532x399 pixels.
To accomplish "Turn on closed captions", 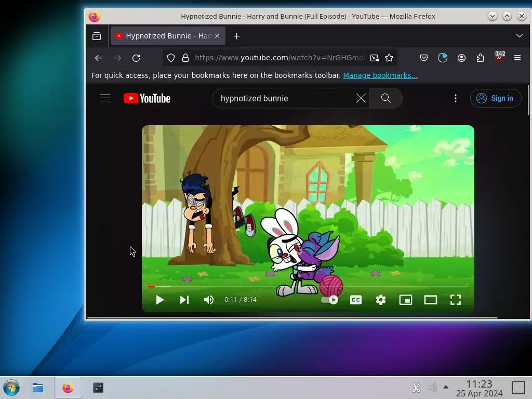I will point(355,300).
